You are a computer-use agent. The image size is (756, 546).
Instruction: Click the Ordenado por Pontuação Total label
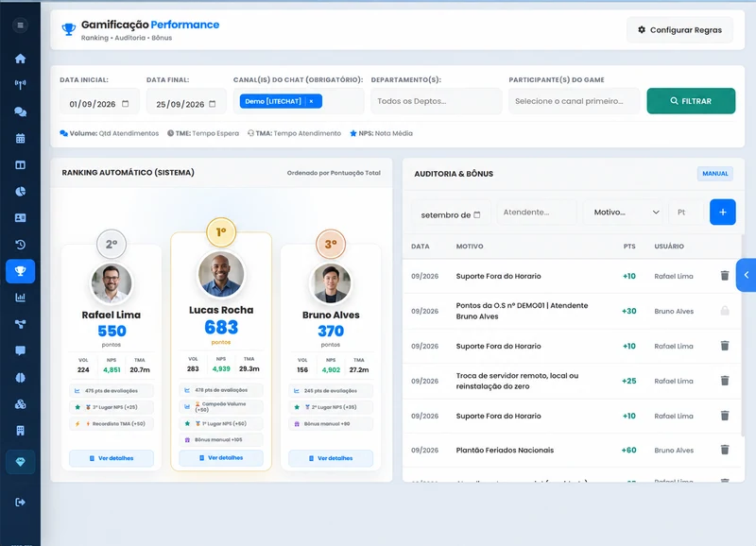tap(334, 173)
